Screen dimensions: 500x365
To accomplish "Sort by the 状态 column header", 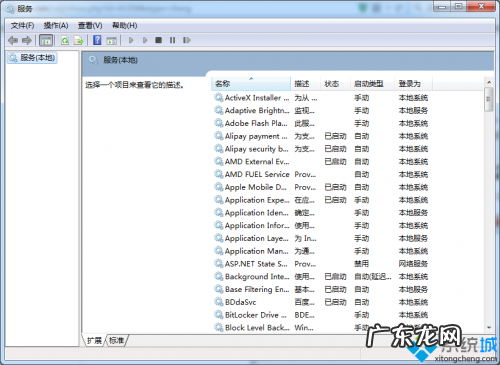I will coord(335,84).
